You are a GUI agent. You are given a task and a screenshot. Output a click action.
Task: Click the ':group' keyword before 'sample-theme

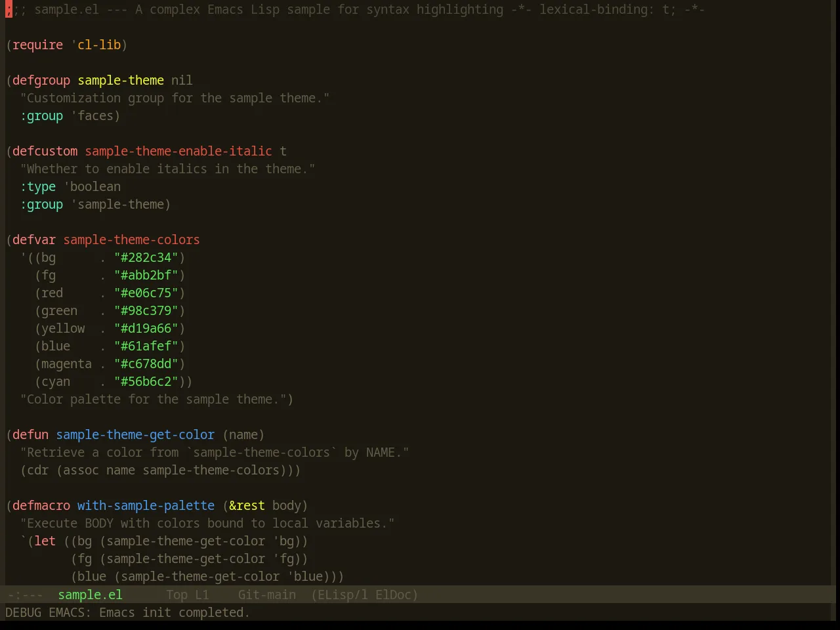coord(41,204)
